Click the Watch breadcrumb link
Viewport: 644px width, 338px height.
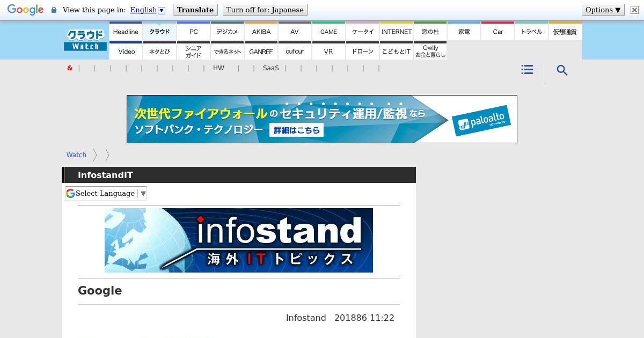coord(76,155)
